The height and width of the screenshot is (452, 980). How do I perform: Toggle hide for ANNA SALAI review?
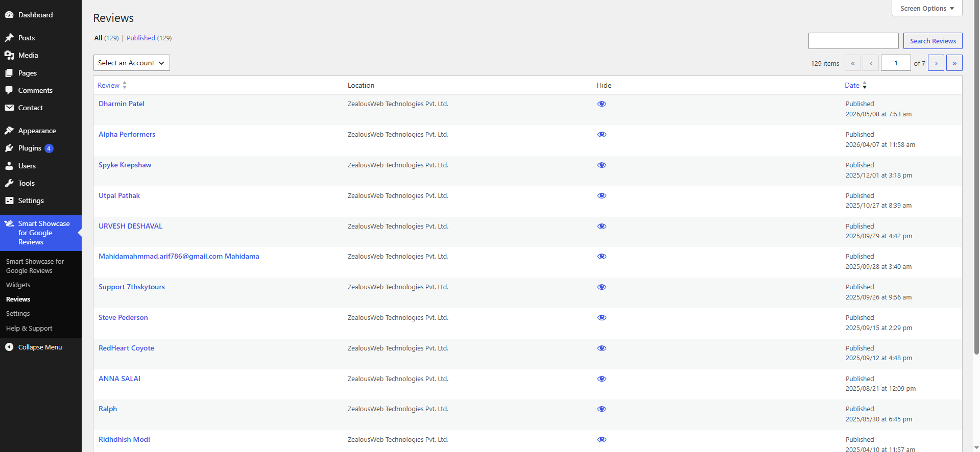click(x=602, y=379)
